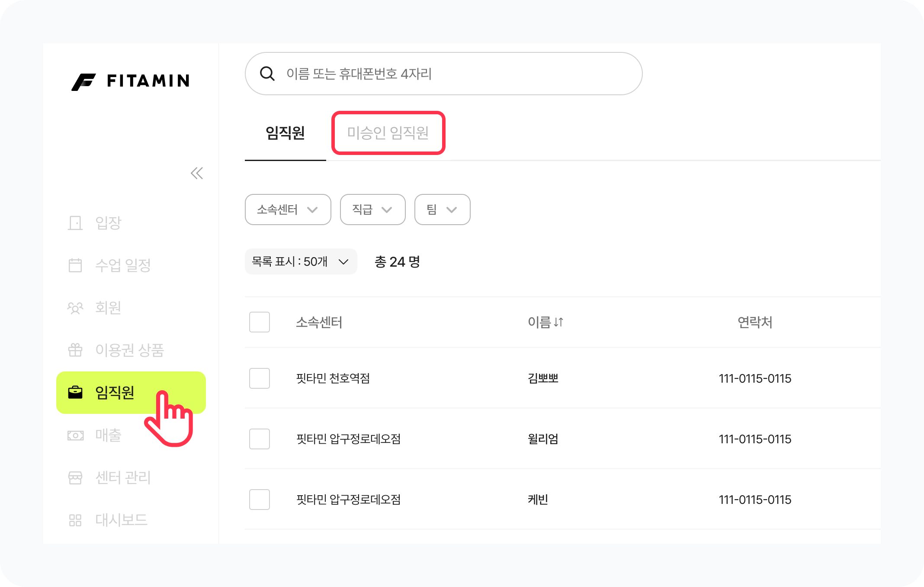
Task: Open the 매출 money icon
Action: 75,435
